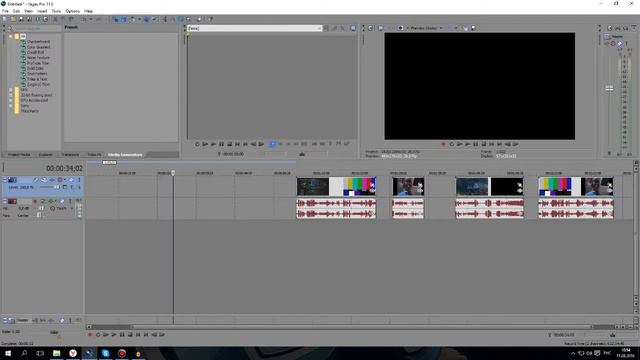Toggle Auto Ripple in the main toolbar

tap(132, 19)
